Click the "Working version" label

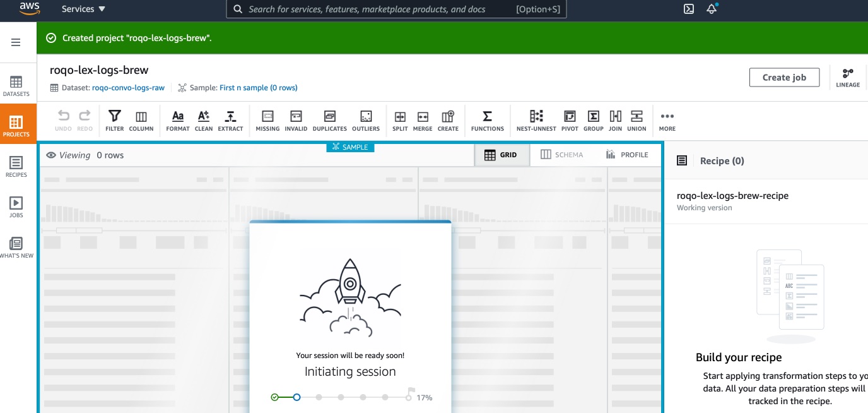(705, 208)
